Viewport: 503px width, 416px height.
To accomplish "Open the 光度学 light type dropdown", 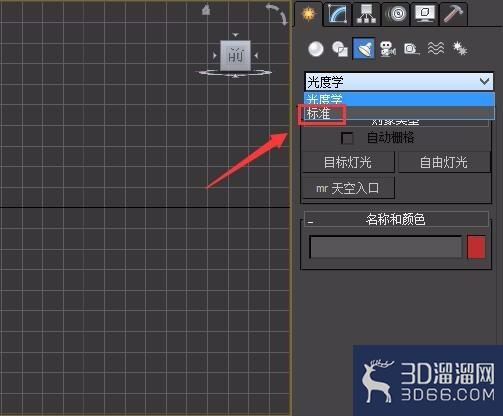I will pos(399,81).
